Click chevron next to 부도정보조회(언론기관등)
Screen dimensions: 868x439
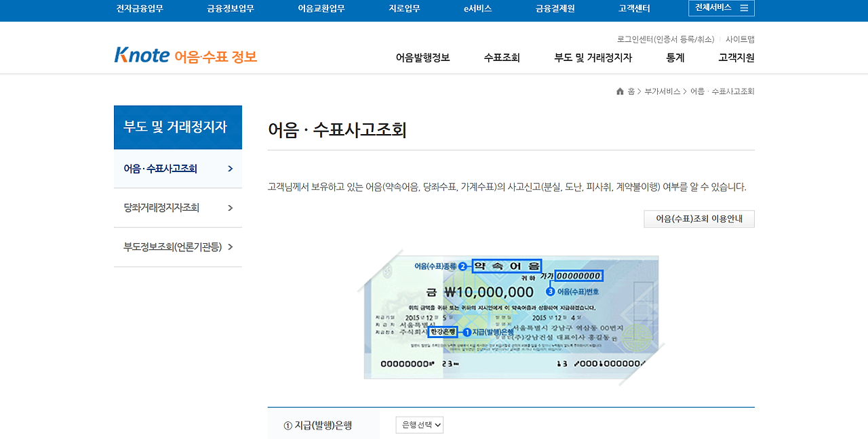point(231,247)
